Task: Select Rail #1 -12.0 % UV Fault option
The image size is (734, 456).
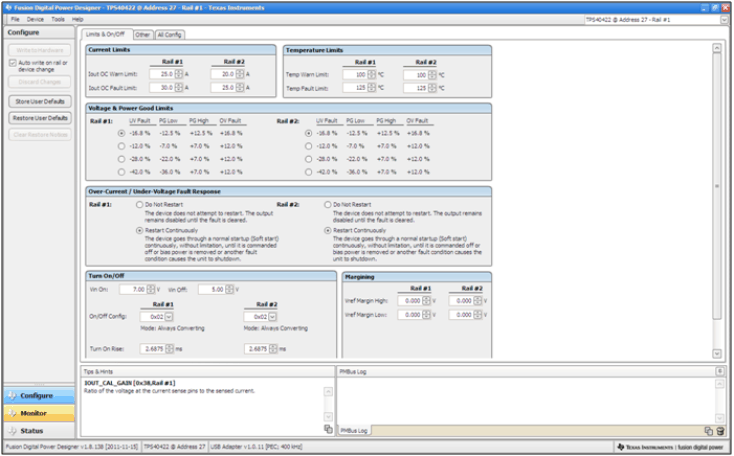Action: [121, 146]
